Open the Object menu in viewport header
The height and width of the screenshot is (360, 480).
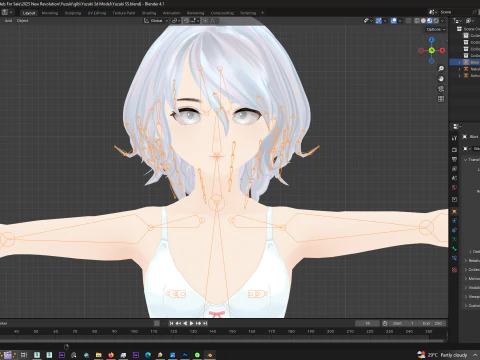(x=22, y=21)
